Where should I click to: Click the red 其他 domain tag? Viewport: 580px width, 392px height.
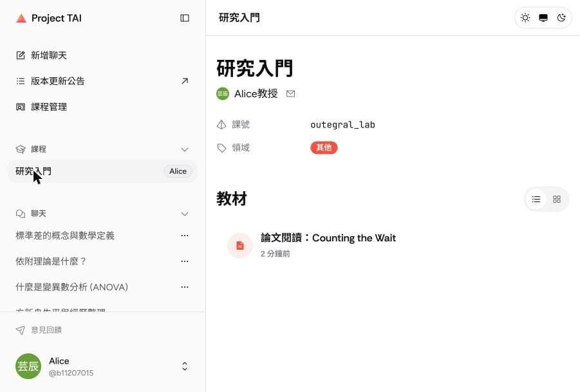pos(324,147)
